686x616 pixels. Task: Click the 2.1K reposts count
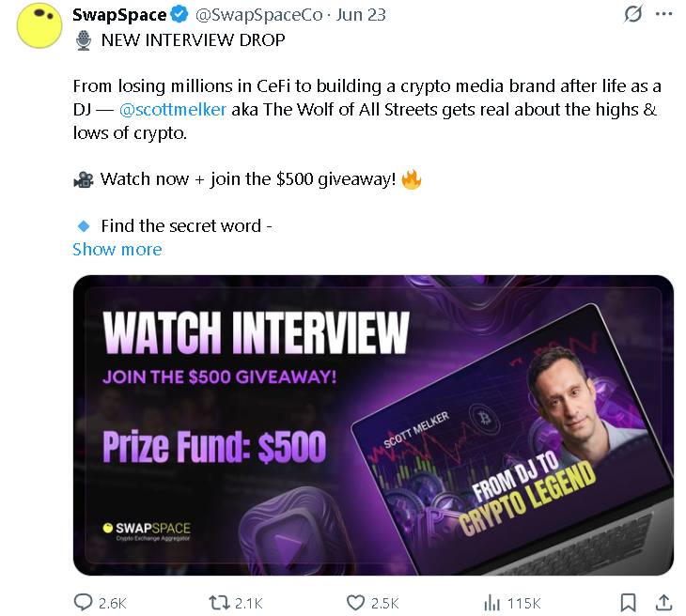pyautogui.click(x=248, y=603)
